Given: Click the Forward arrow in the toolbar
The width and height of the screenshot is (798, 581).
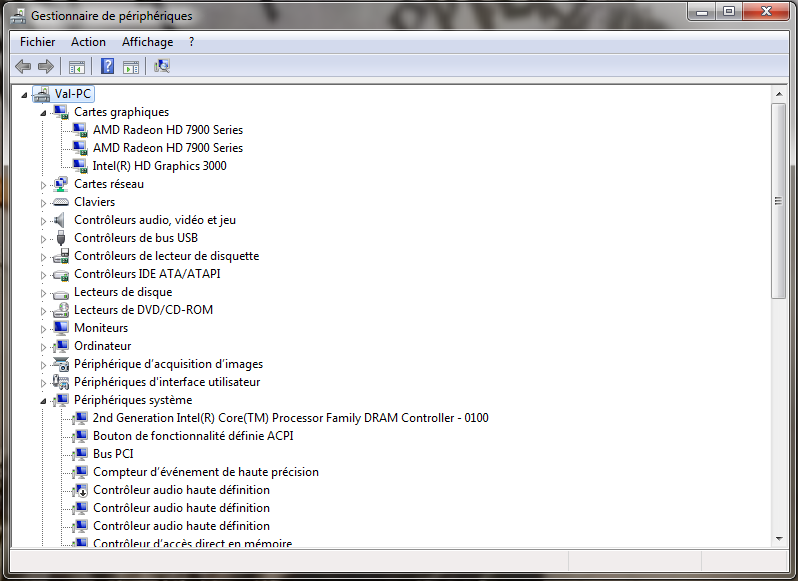Looking at the screenshot, I should (x=45, y=67).
